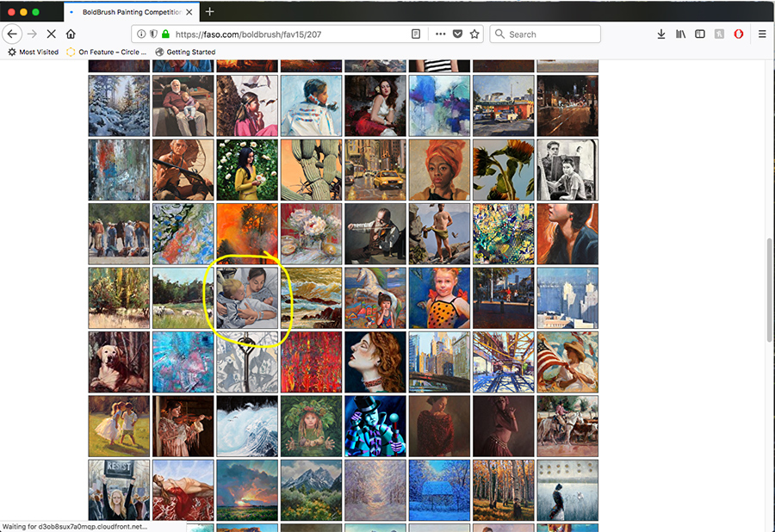Screen dimensions: 775x532
Task: Open the On Feature – Circle bookmark
Action: (x=106, y=52)
